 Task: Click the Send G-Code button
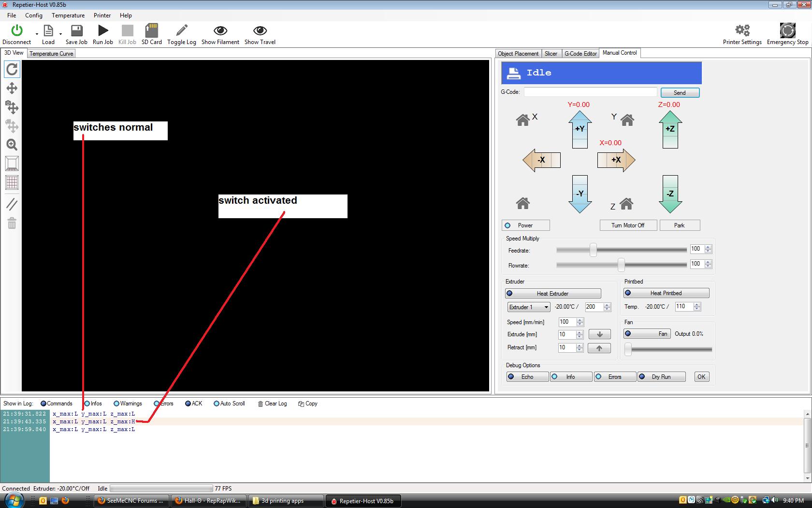coord(680,93)
